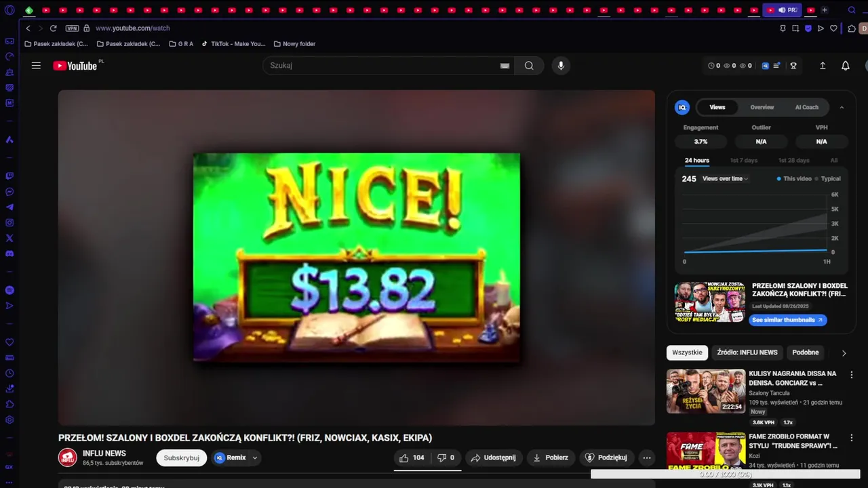The width and height of the screenshot is (868, 488).
Task: Go back to the previous page
Action: coord(28,28)
